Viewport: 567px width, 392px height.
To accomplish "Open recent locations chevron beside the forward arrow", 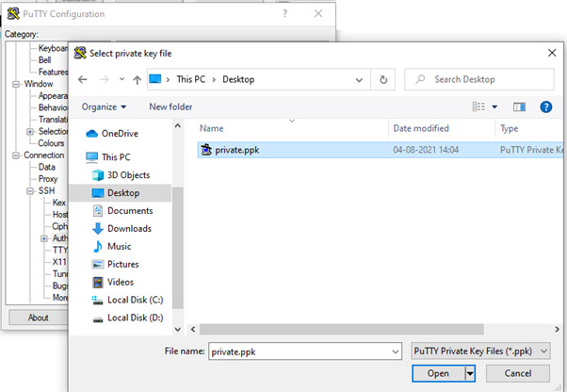I will coord(121,79).
